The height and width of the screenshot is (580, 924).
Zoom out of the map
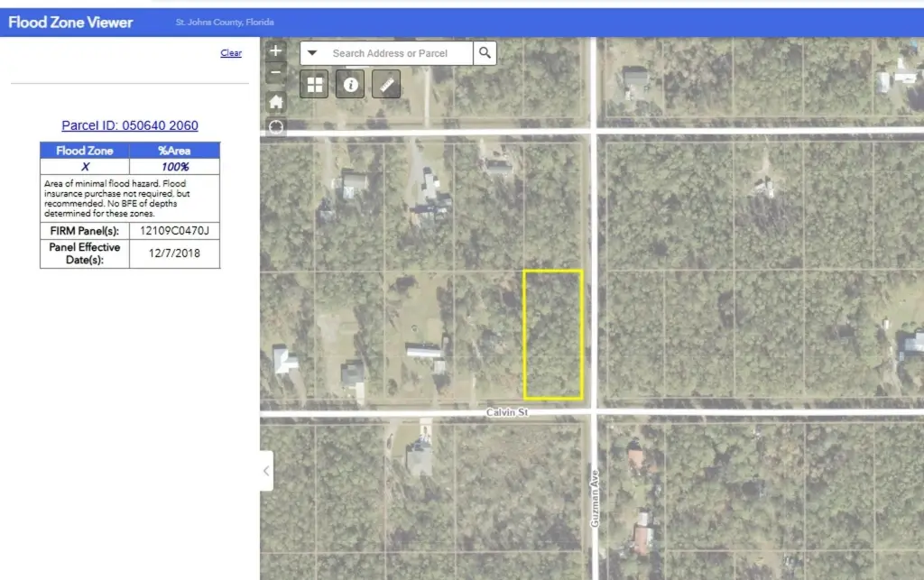click(x=276, y=73)
